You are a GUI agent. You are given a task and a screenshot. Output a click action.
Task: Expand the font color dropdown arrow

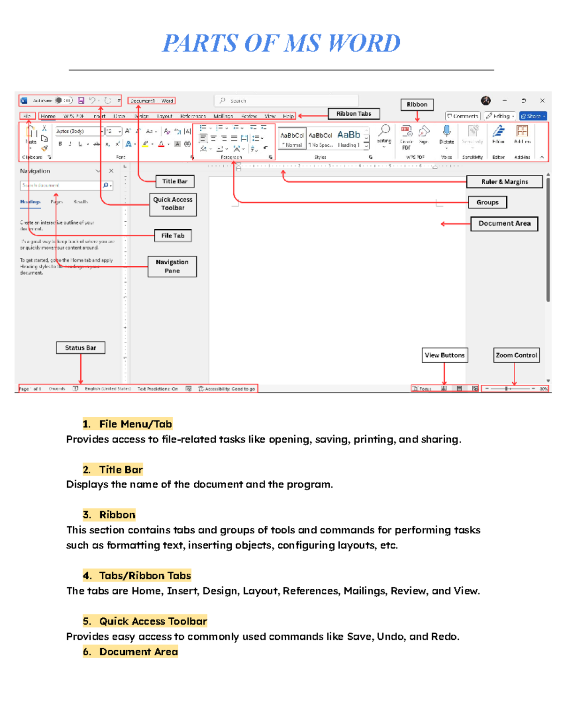click(168, 144)
